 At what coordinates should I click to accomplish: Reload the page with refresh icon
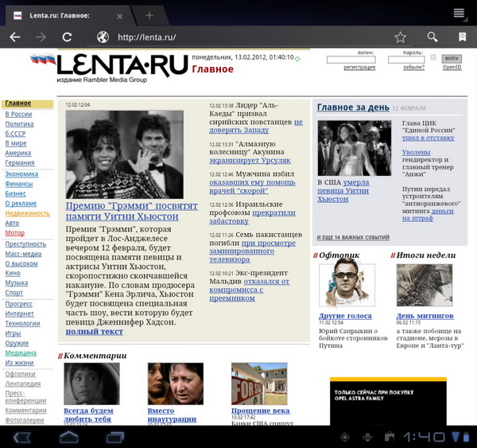(x=67, y=37)
